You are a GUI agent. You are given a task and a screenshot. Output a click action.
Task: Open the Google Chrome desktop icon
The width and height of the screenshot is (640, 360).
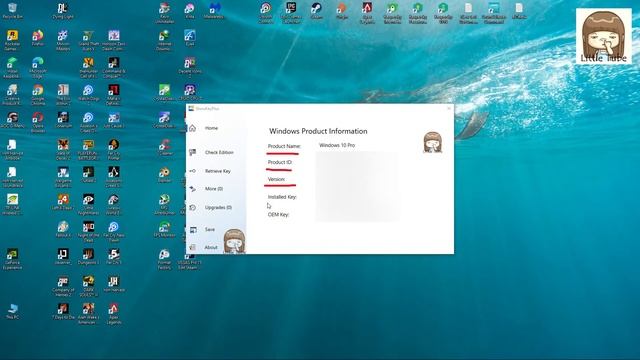tap(38, 95)
